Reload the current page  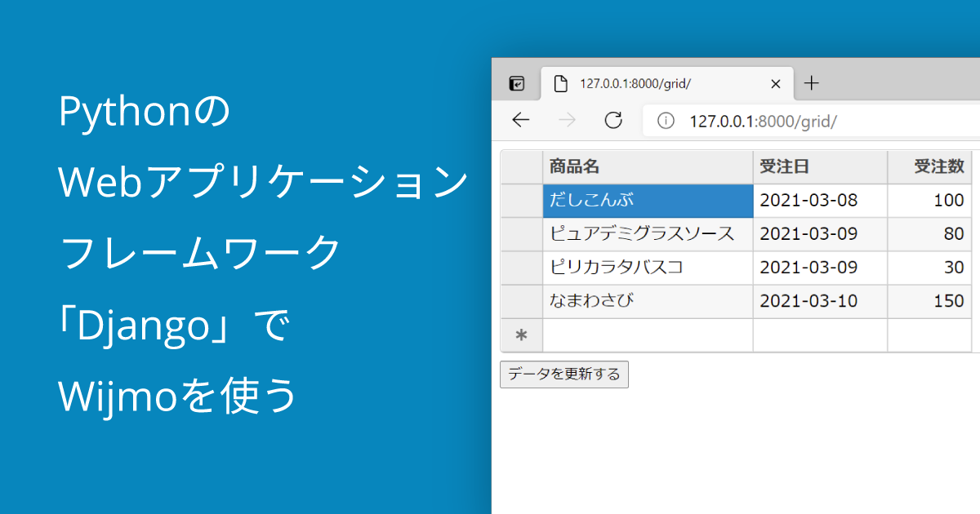point(614,119)
